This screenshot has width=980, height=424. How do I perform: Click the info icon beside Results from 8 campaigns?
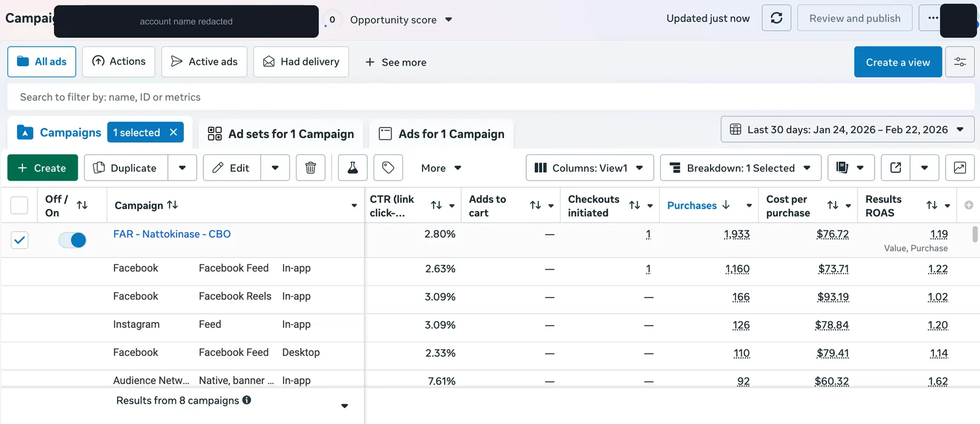pyautogui.click(x=247, y=400)
